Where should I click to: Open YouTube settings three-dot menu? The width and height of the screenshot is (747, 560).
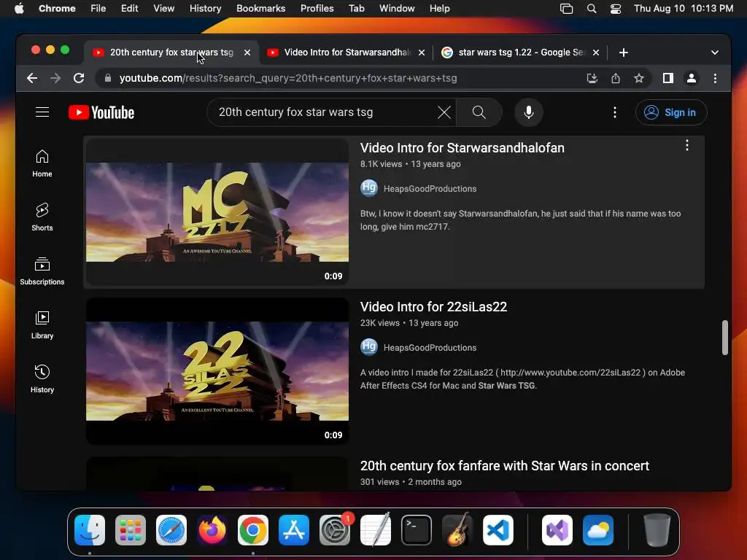[x=615, y=112]
